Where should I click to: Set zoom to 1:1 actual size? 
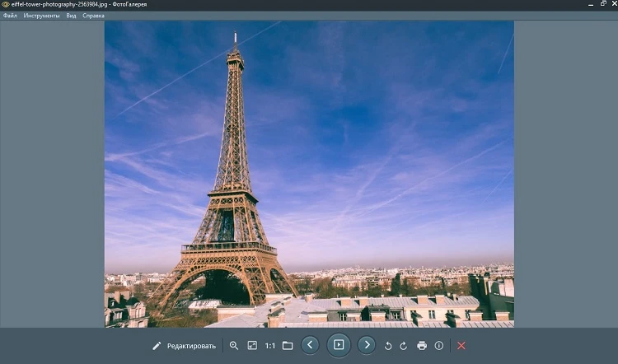coord(270,346)
